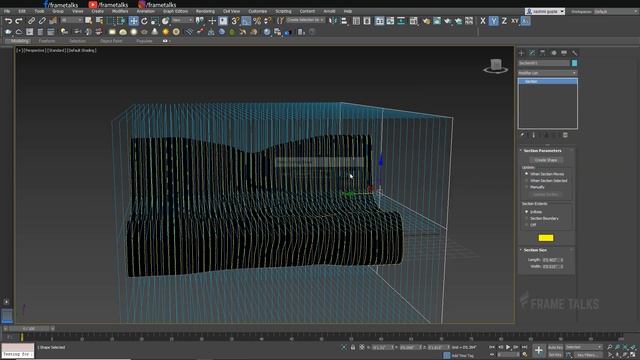
Task: Select the When Section Selected radio button
Action: pos(527,180)
